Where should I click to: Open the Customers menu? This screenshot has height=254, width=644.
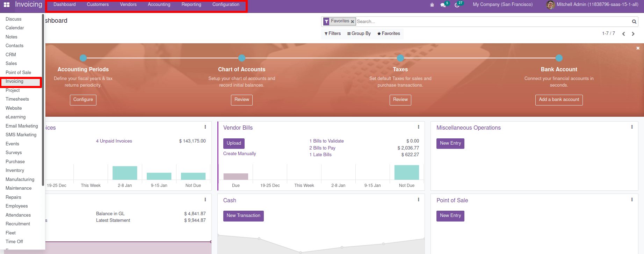pyautogui.click(x=98, y=5)
